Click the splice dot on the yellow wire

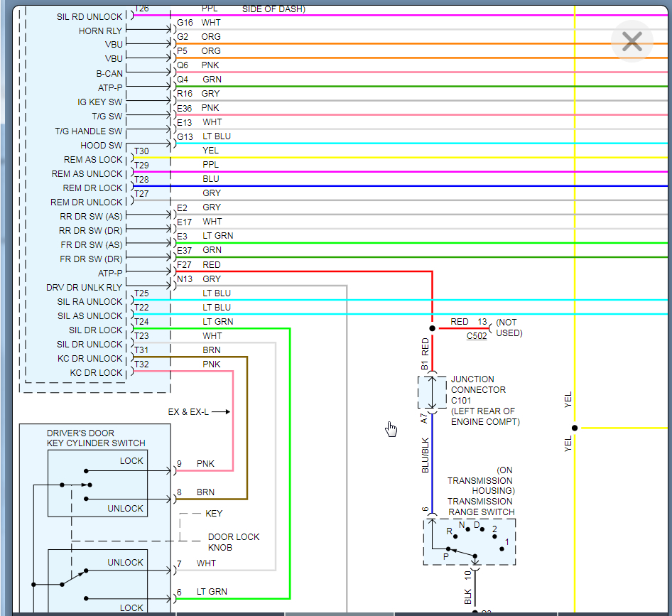coord(575,428)
